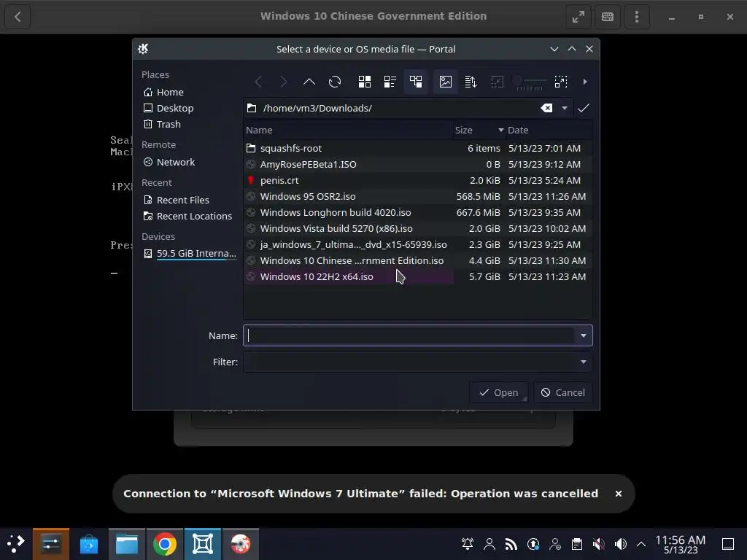Click the show desktop button
This screenshot has height=560, width=747.
728,544
